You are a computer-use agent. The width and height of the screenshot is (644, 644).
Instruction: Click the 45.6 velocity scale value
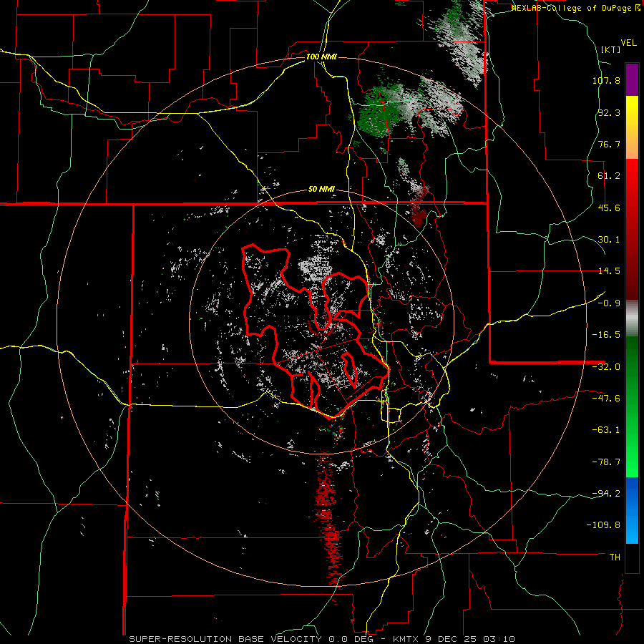coord(609,208)
